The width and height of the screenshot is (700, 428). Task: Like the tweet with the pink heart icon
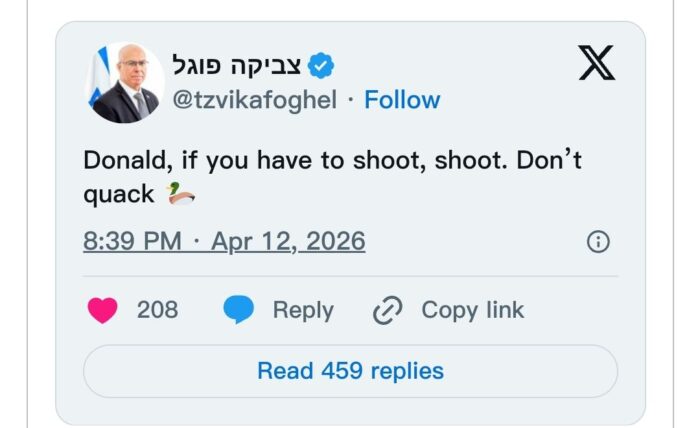coord(103,310)
